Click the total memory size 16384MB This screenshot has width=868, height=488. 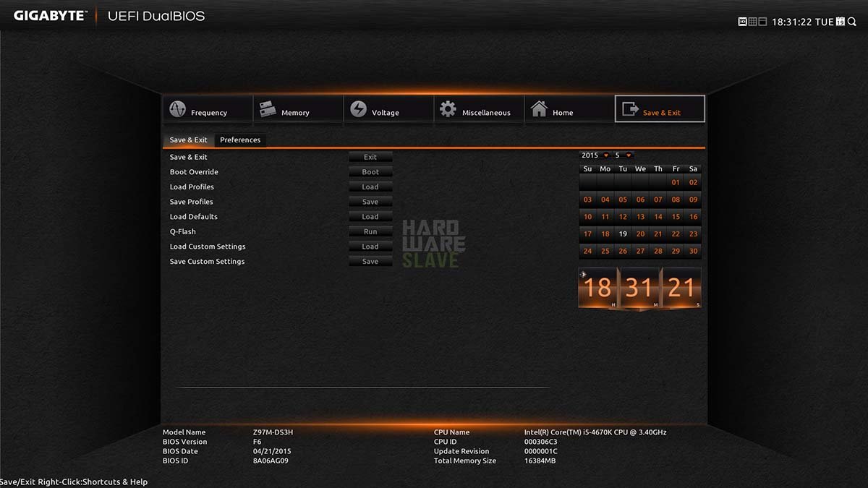coord(540,461)
